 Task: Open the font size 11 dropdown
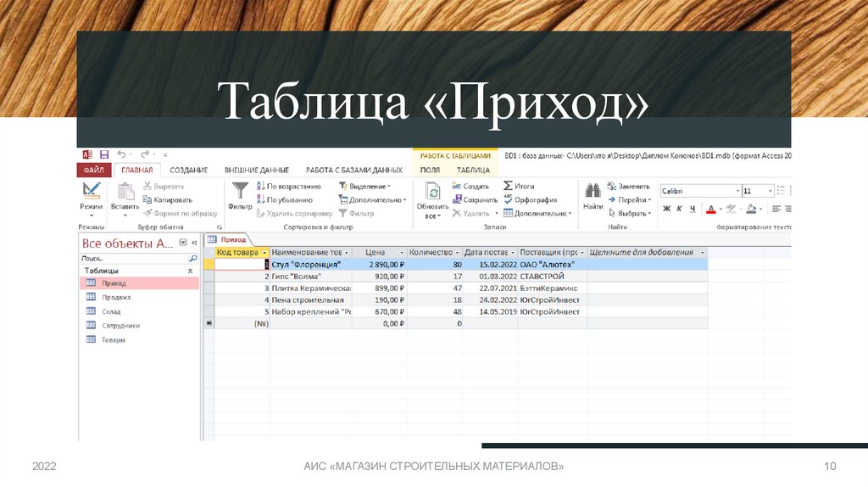tap(770, 191)
